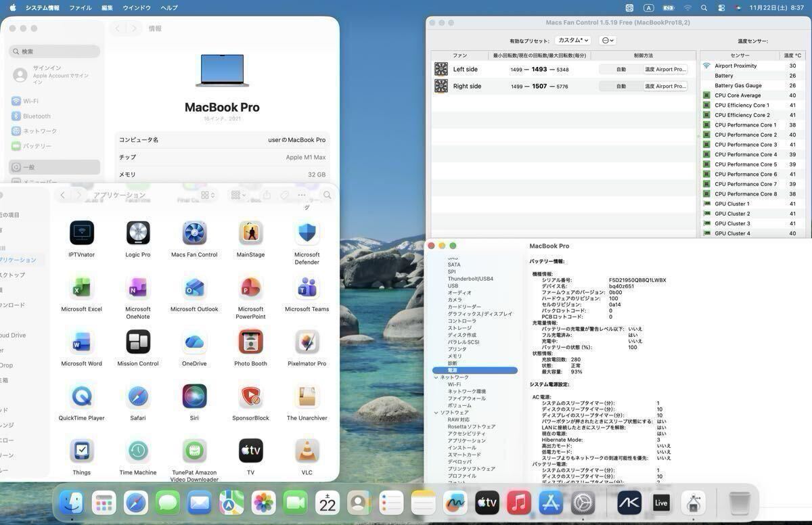
Task: Open the カスタム preset dropdown
Action: pos(573,41)
